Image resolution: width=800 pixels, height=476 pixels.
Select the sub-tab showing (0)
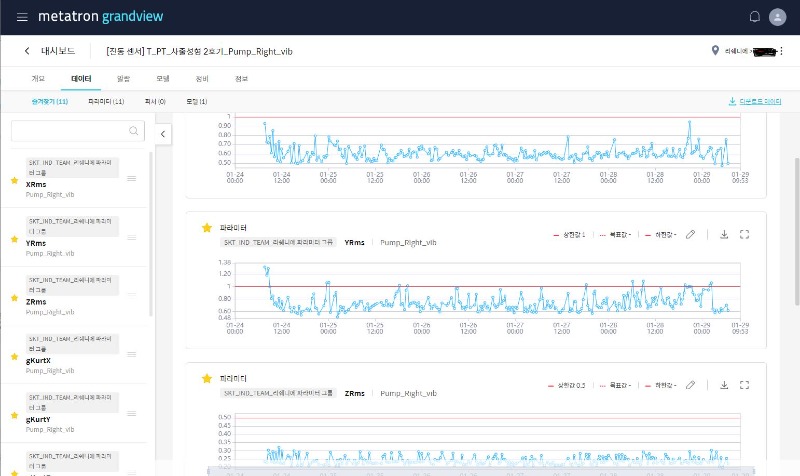155,102
